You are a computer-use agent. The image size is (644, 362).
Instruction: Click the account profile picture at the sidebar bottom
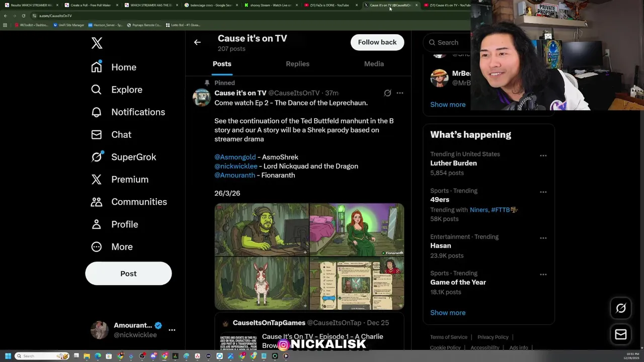tap(99, 330)
